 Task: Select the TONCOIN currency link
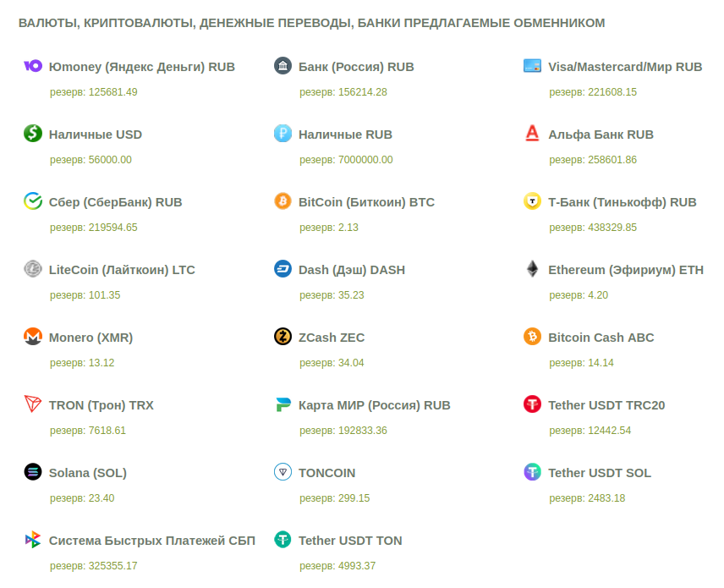tap(326, 473)
